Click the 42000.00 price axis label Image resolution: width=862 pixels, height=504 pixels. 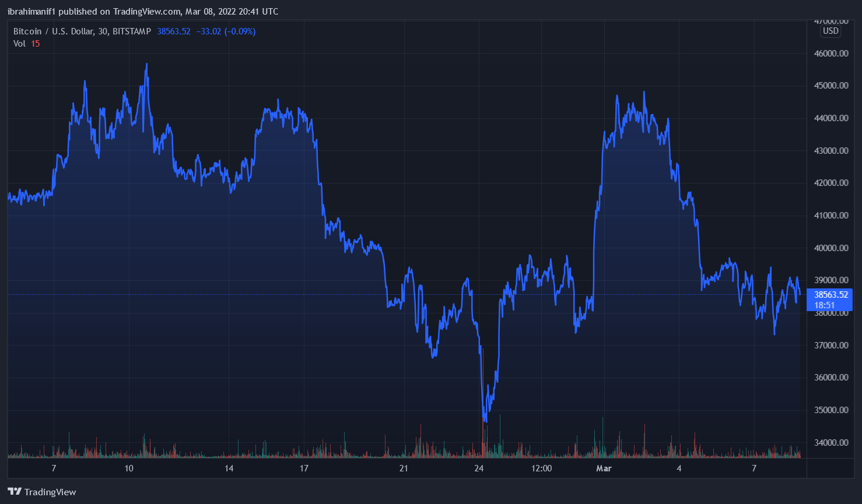[831, 183]
